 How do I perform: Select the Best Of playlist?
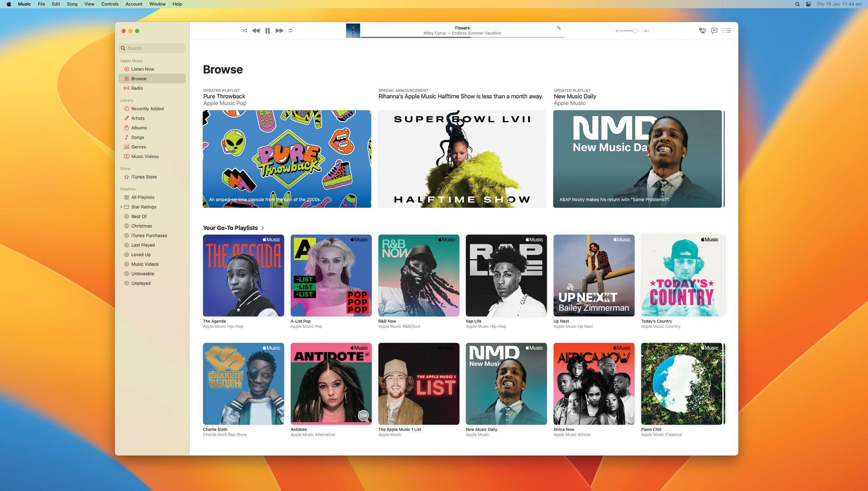152,217
